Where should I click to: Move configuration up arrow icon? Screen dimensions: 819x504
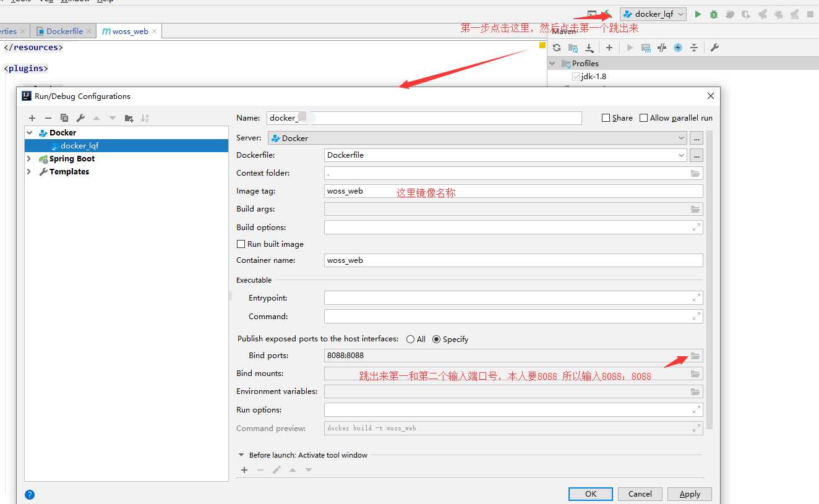coord(96,118)
